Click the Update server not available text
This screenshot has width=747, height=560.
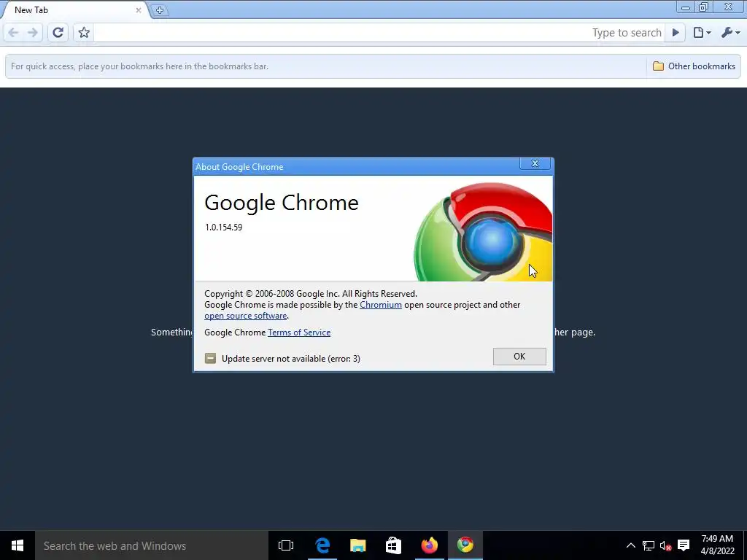[x=290, y=359]
